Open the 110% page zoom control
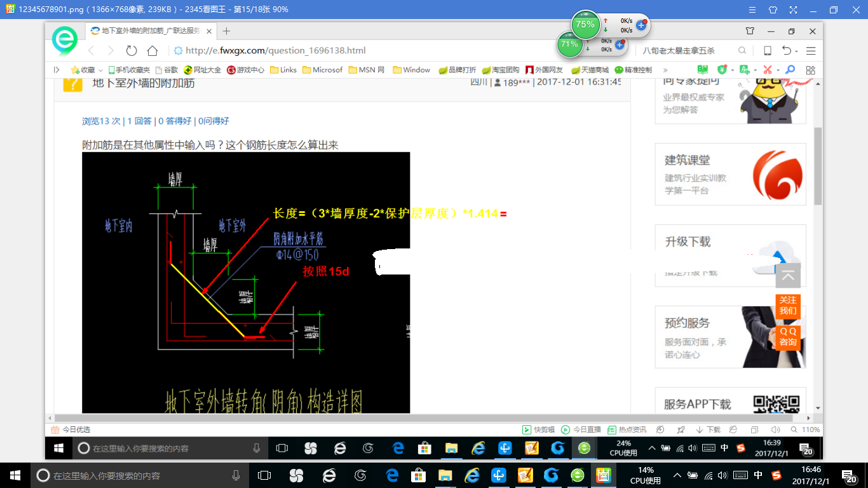 (x=806, y=430)
